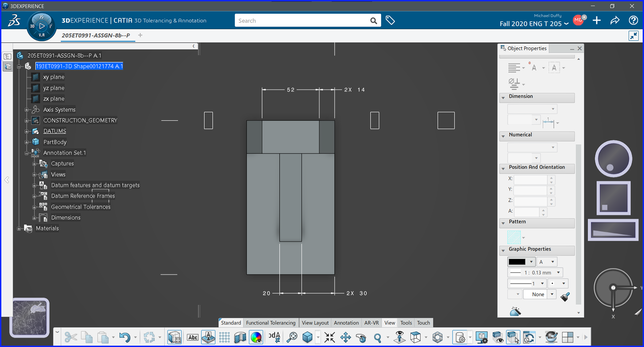Click the Cut scissors icon
The height and width of the screenshot is (347, 644).
[70, 337]
